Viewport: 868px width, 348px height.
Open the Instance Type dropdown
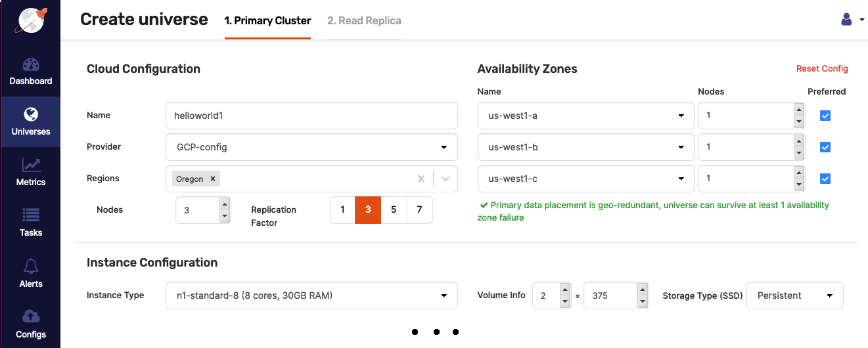tap(311, 295)
